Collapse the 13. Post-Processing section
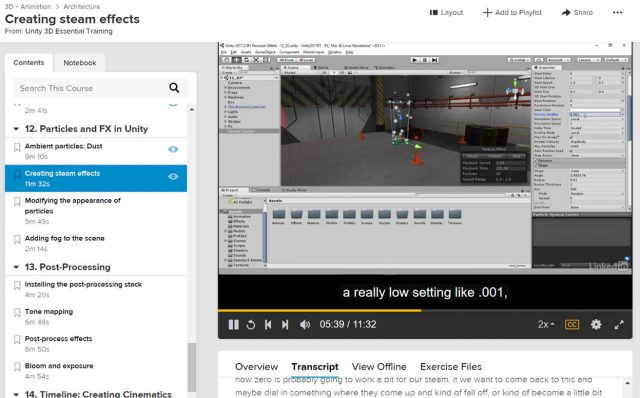The width and height of the screenshot is (640, 398). pos(16,267)
